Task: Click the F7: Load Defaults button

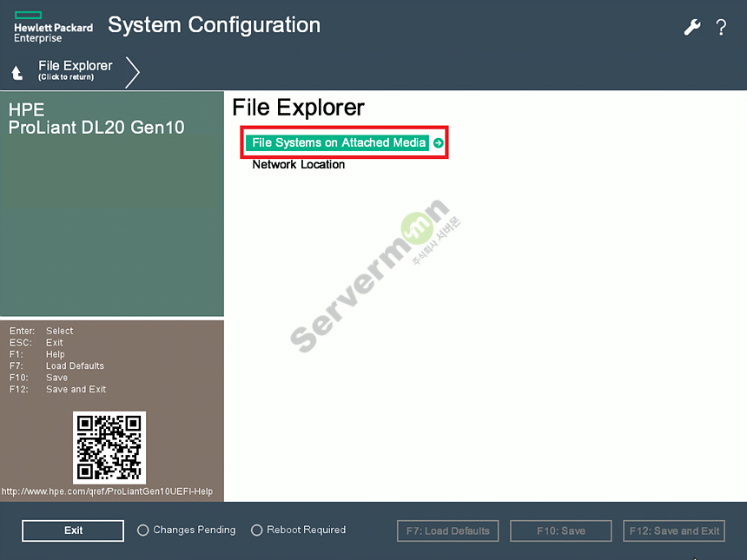Action: click(x=448, y=530)
